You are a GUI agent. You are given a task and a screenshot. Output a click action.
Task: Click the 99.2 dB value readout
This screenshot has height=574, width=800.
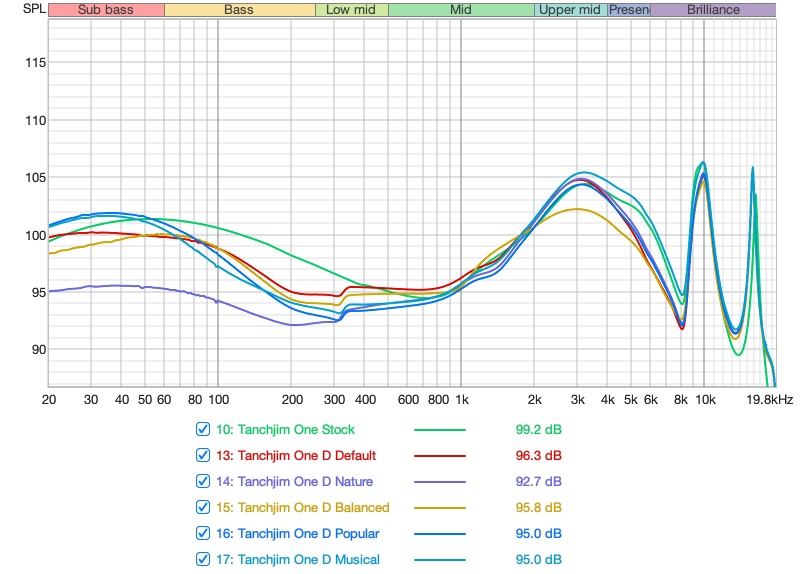click(x=531, y=430)
